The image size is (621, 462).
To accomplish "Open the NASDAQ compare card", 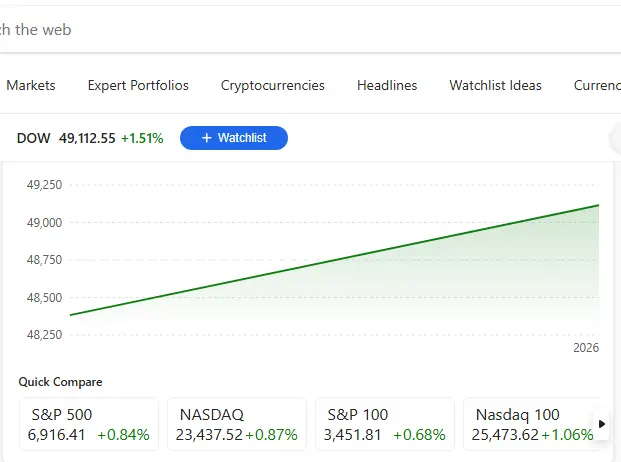I will (237, 424).
